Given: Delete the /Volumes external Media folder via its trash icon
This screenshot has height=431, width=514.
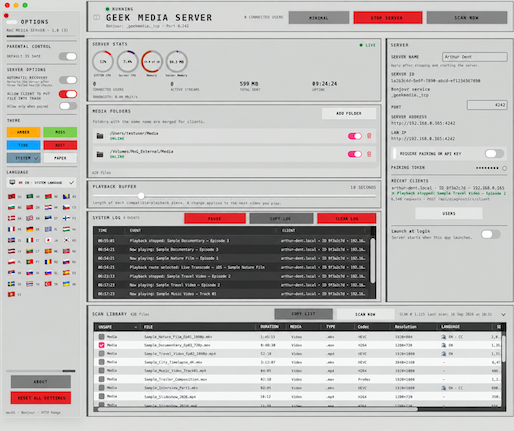Looking at the screenshot, I should click(369, 154).
